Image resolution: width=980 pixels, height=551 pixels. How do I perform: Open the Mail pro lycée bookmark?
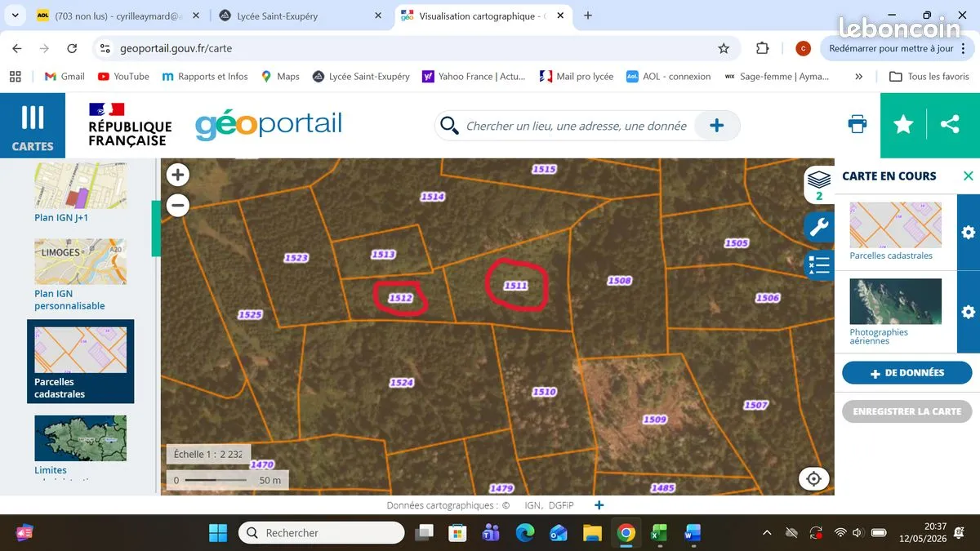coord(577,77)
